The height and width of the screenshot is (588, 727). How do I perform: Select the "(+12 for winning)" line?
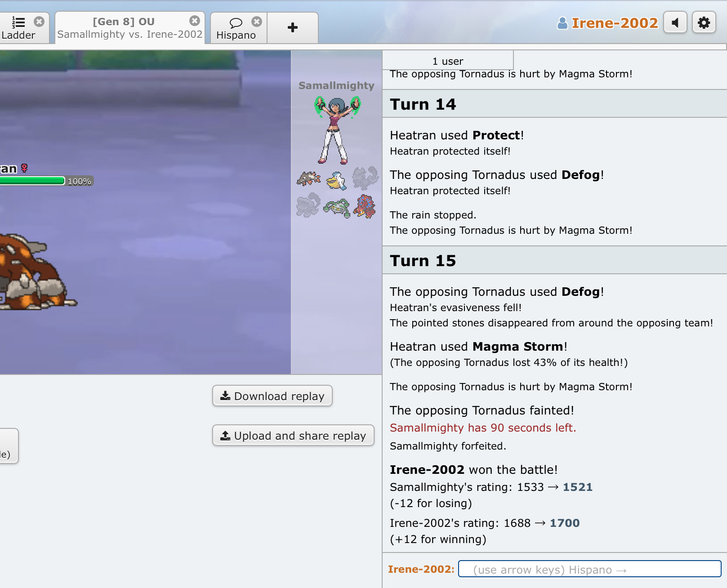pos(438,539)
